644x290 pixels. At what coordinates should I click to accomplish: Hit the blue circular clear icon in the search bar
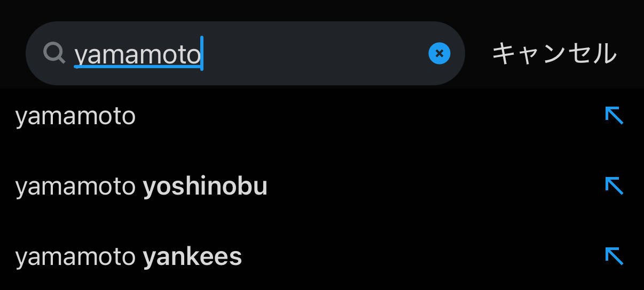click(x=439, y=53)
